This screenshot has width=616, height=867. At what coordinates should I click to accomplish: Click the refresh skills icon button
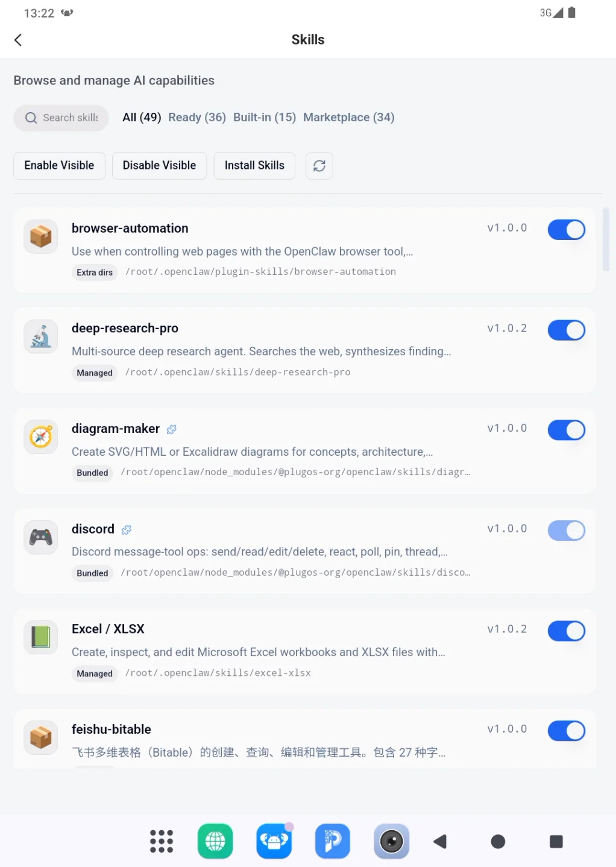point(319,166)
